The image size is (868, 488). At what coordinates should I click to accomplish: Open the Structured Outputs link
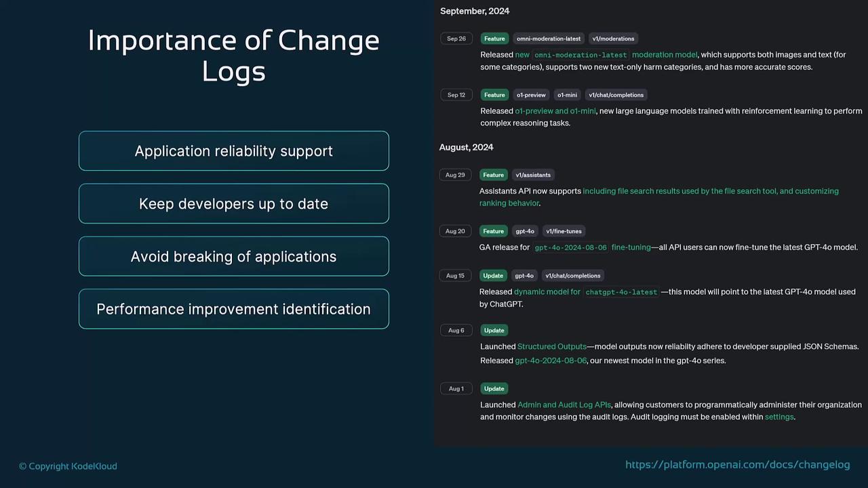pos(551,346)
